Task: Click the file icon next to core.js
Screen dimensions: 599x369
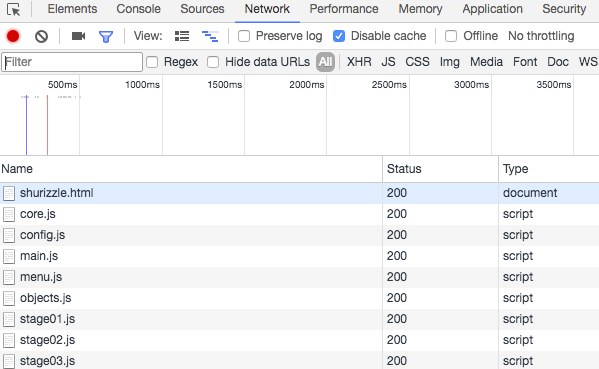Action: coord(9,214)
